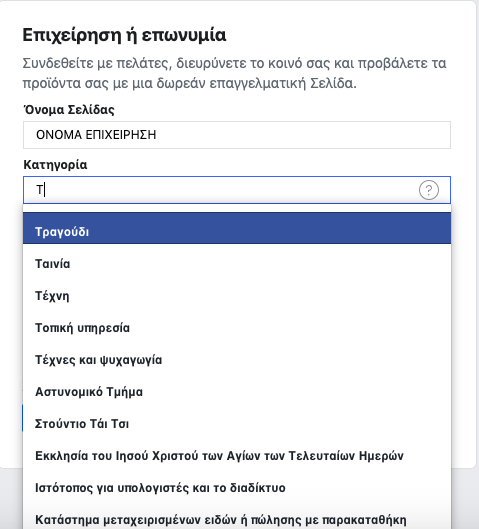
Task: Focus the Κατηγορία category search field
Action: pos(237,190)
